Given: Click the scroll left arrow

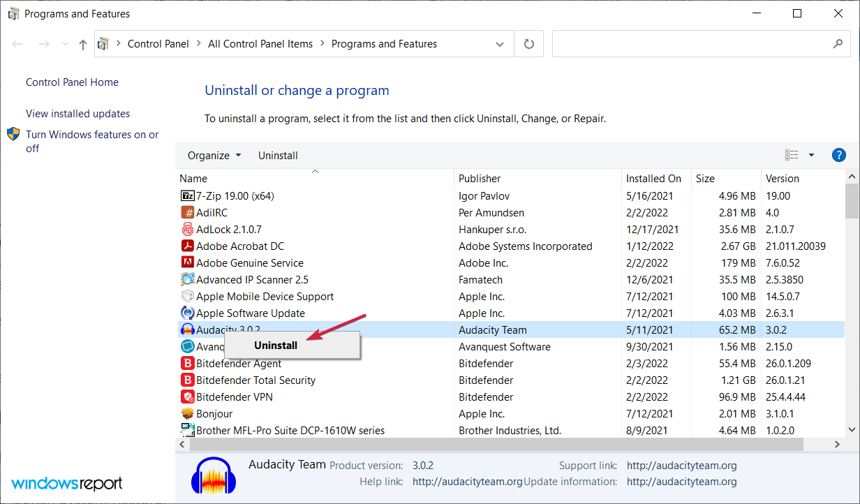Looking at the screenshot, I should 181,445.
